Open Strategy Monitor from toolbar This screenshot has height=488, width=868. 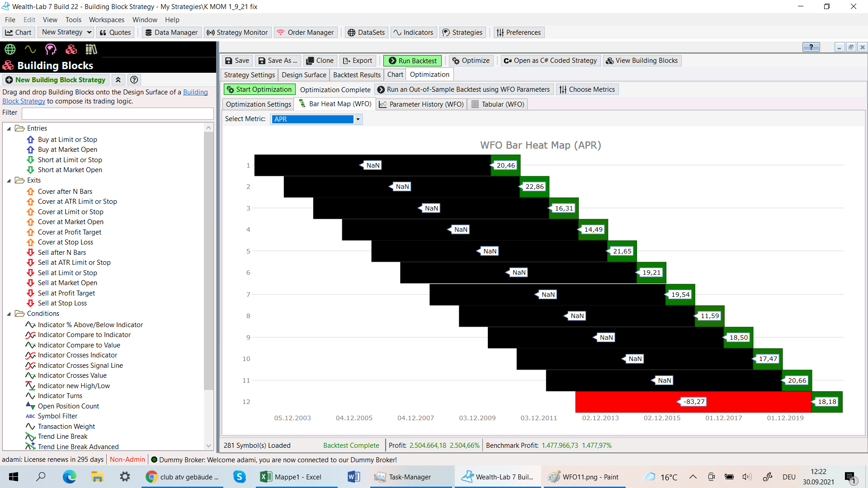pos(237,33)
